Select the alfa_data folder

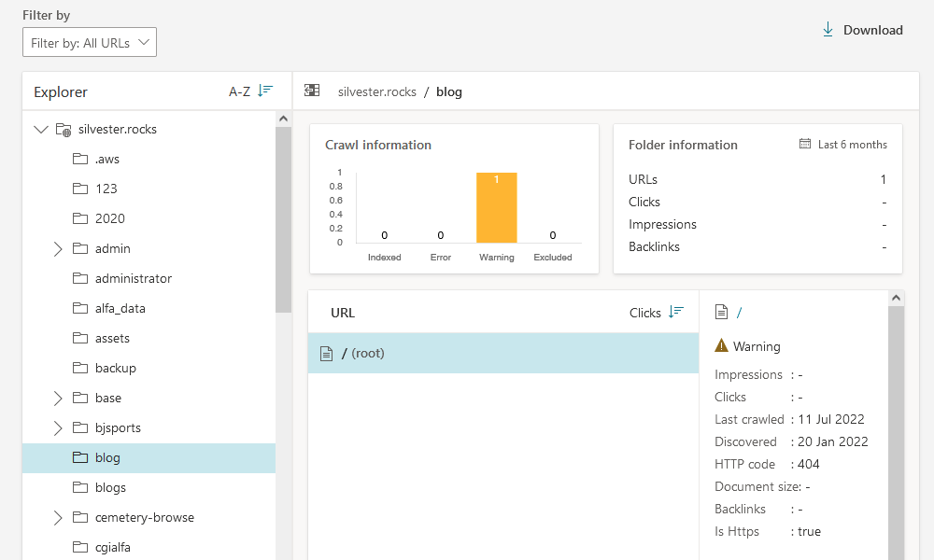[120, 309]
